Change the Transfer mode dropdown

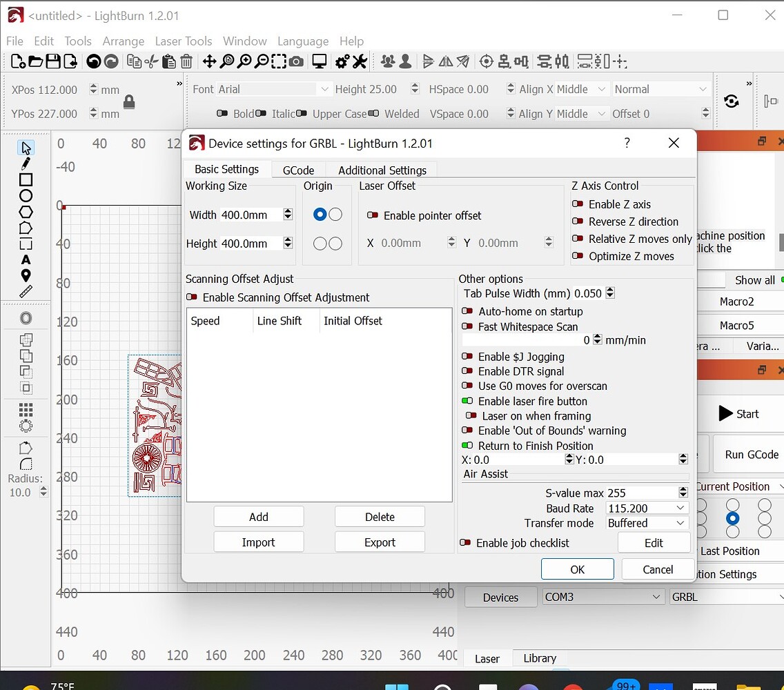click(646, 523)
